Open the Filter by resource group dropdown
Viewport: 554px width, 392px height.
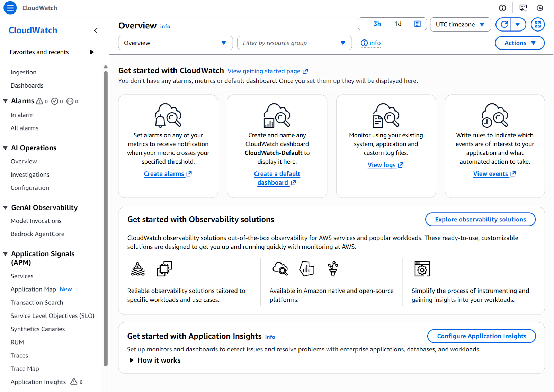tap(294, 43)
